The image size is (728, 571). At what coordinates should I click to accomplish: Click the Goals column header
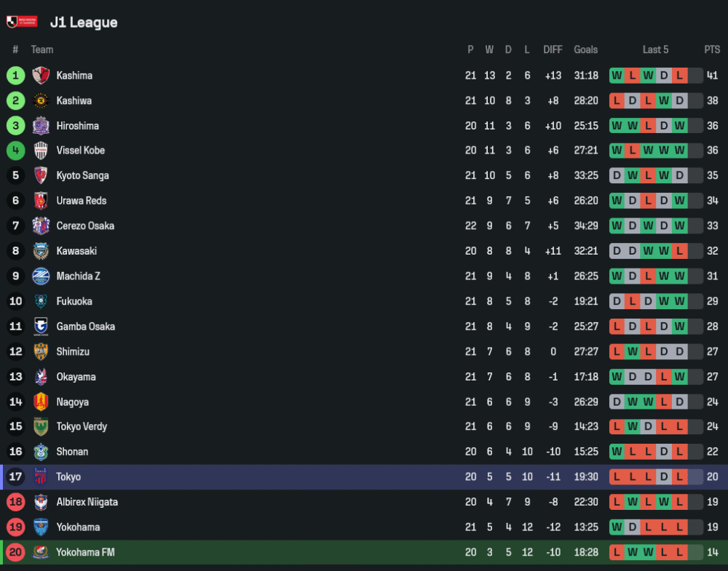[585, 49]
